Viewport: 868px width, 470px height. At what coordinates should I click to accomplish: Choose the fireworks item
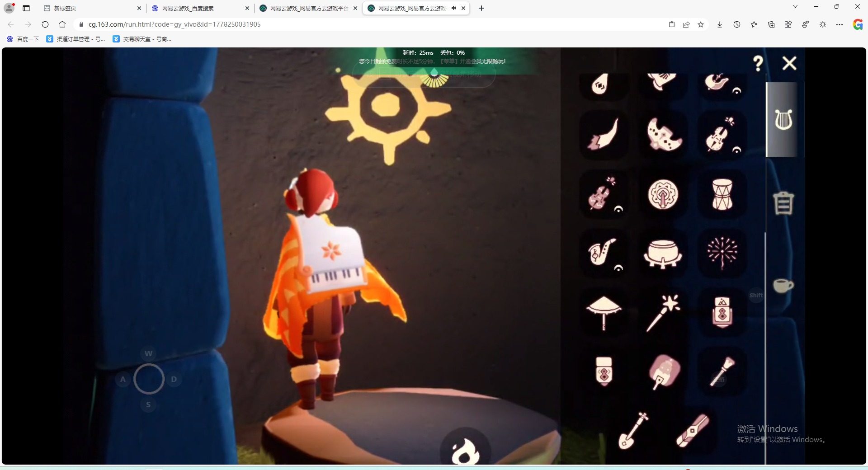[x=722, y=253]
